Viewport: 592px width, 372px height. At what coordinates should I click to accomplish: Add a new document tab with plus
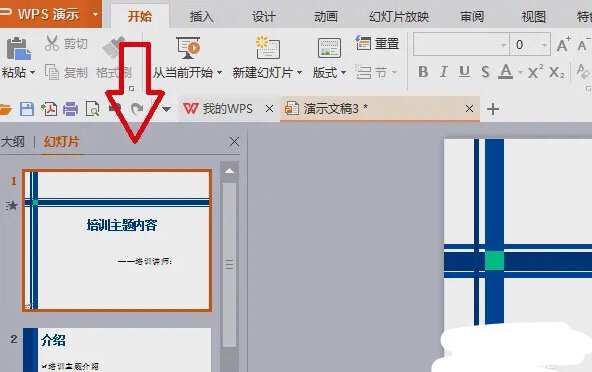tap(493, 109)
